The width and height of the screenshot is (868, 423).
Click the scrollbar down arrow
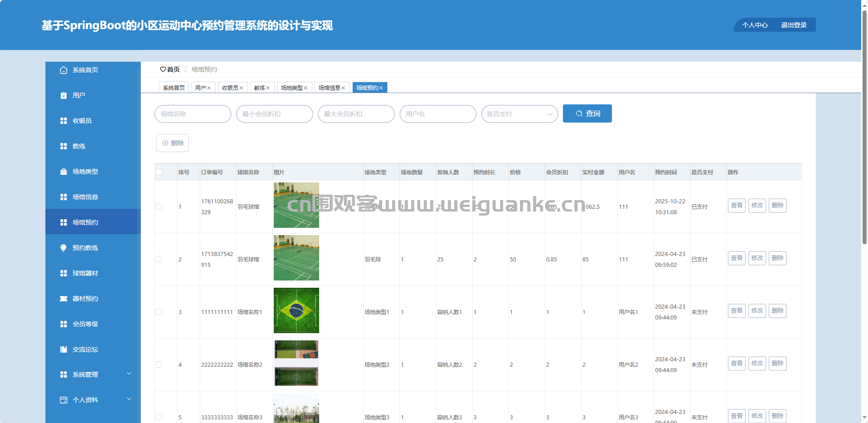point(864,418)
